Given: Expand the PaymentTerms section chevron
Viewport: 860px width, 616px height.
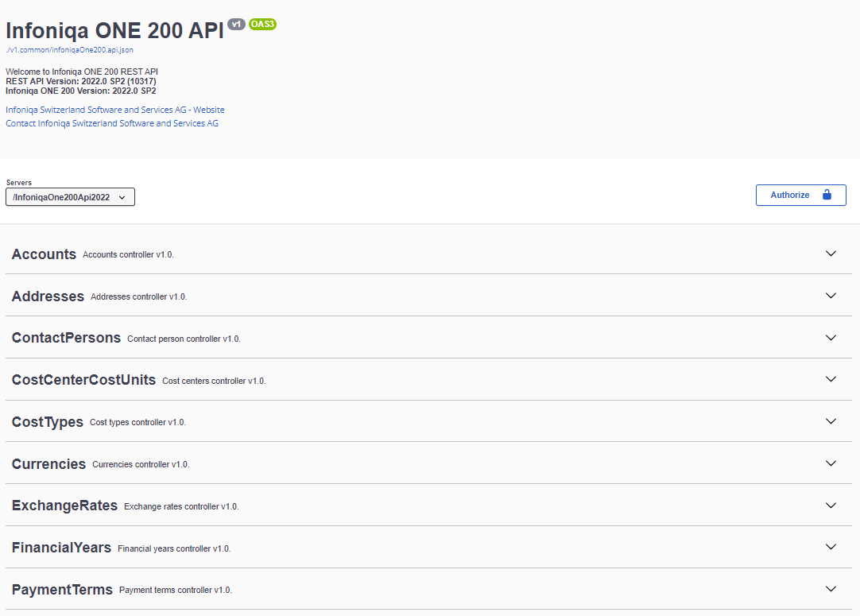Looking at the screenshot, I should (831, 589).
